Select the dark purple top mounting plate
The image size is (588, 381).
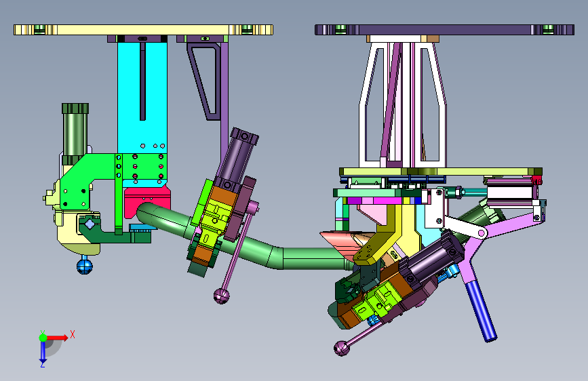(444, 30)
